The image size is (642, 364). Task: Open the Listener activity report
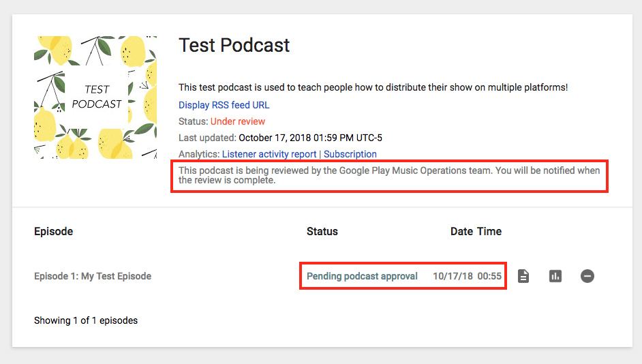269,154
